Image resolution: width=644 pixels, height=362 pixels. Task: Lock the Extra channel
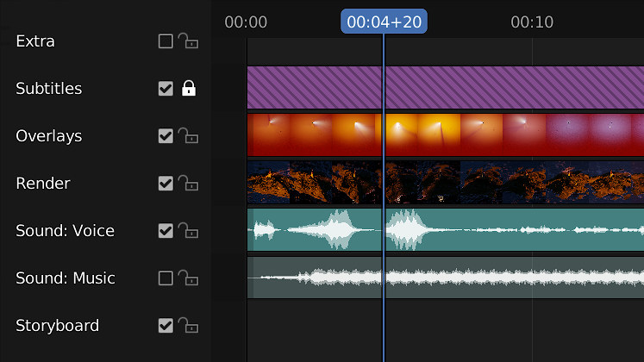188,41
